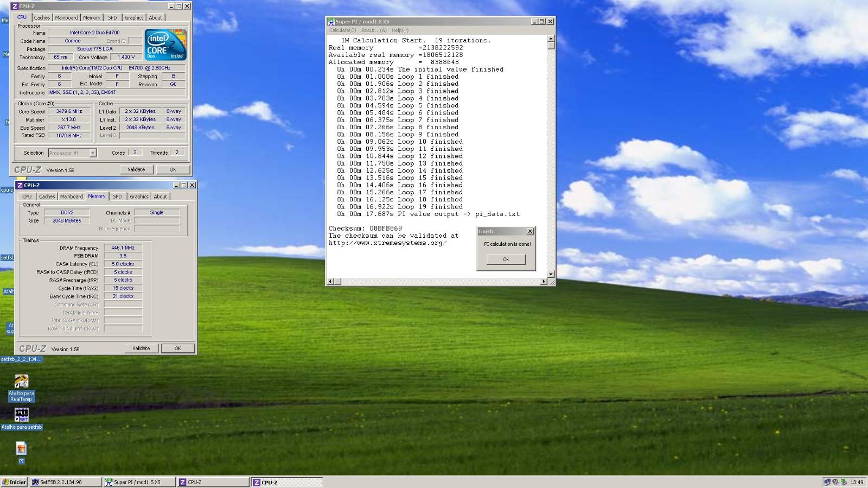Click the network connections tray icon
Image resolution: width=868 pixels, height=488 pixels.
coord(827,482)
